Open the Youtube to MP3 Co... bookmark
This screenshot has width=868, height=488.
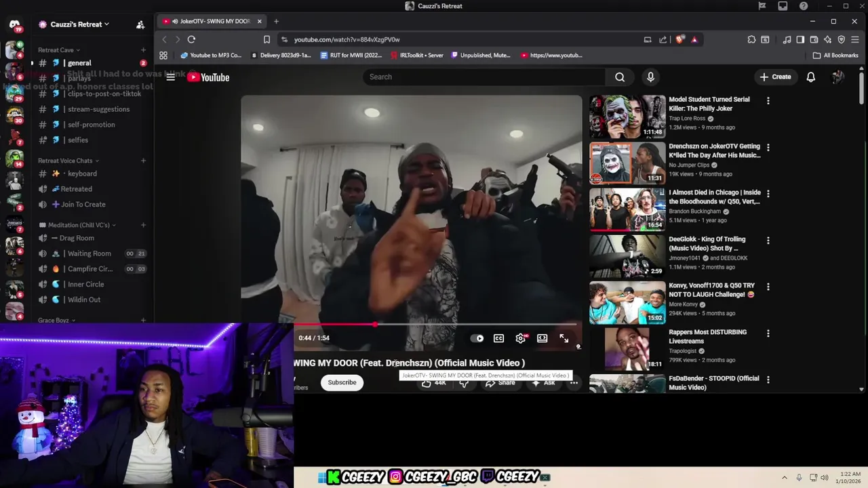[211, 56]
